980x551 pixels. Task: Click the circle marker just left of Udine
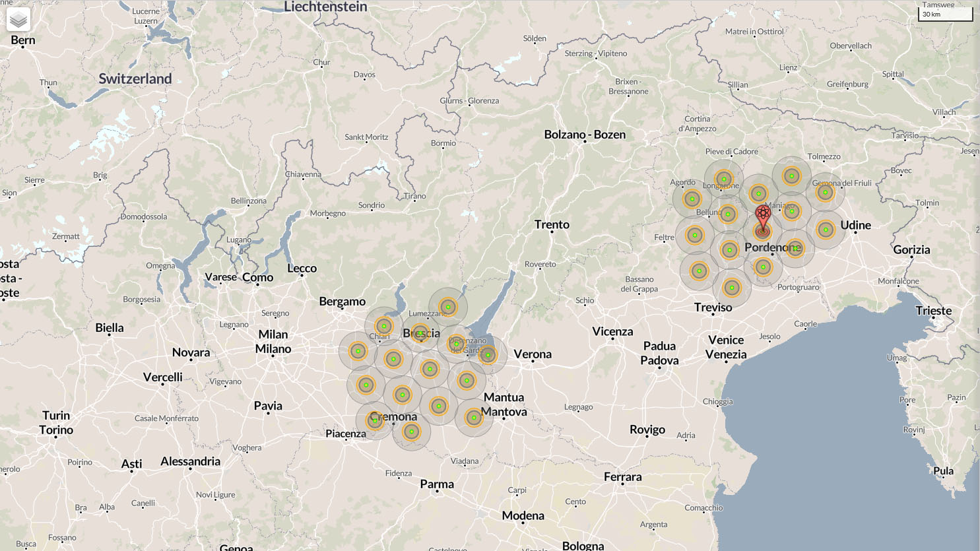[826, 230]
